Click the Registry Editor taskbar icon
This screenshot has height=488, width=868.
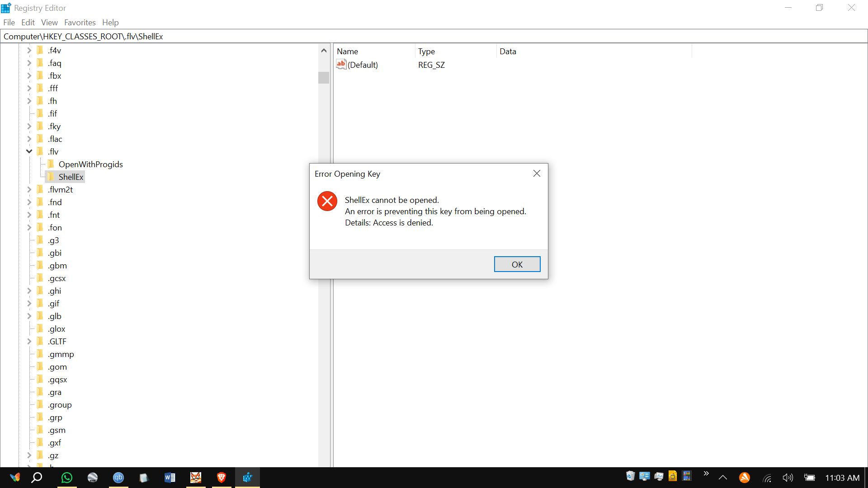coord(247,478)
